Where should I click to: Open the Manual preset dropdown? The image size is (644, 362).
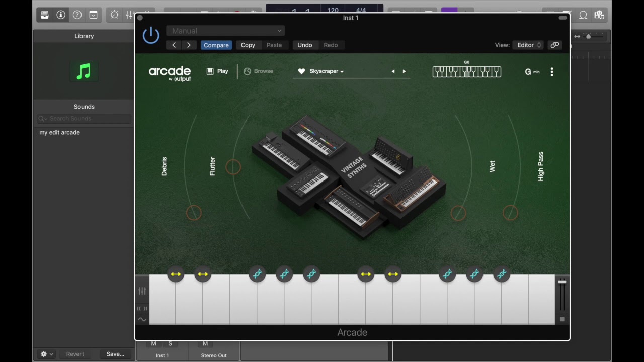point(225,31)
